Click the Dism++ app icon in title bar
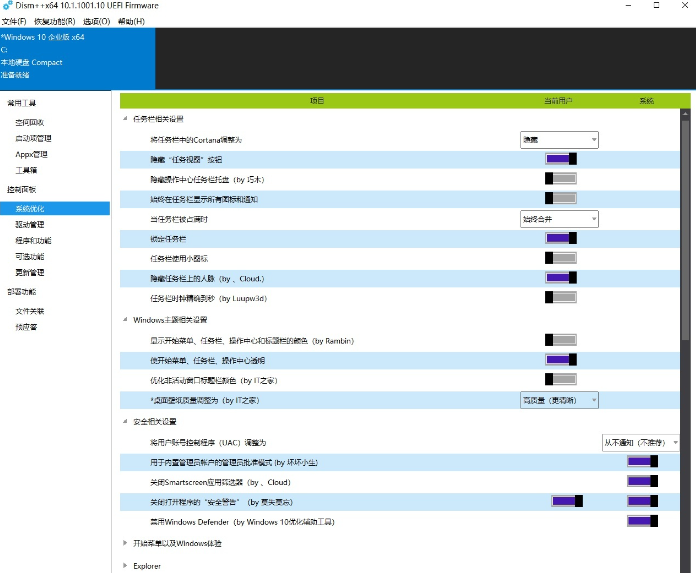Image resolution: width=696 pixels, height=573 pixels. [8, 7]
